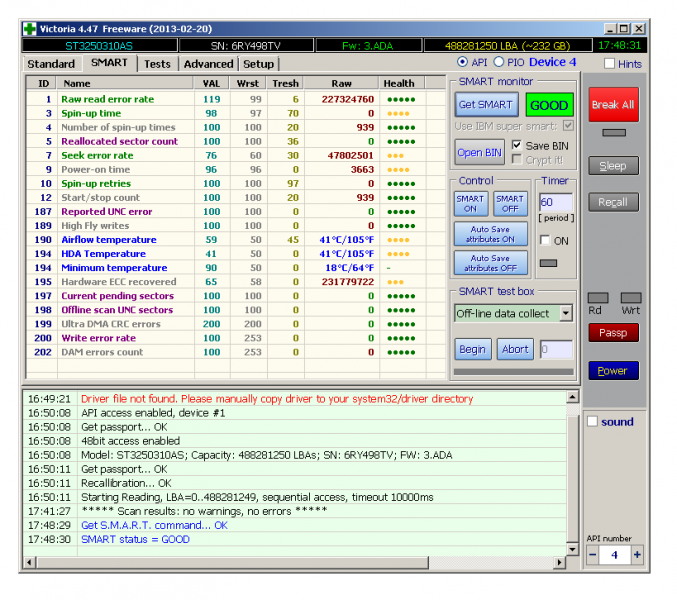Screen dimensions: 677x600
Task: Toggle the Save BIN checkbox
Action: pos(517,145)
